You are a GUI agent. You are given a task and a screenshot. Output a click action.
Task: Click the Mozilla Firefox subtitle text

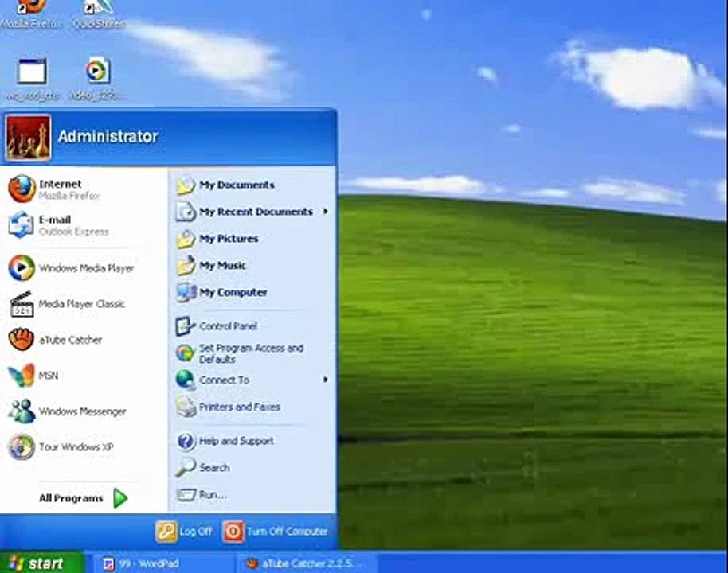pyautogui.click(x=69, y=197)
